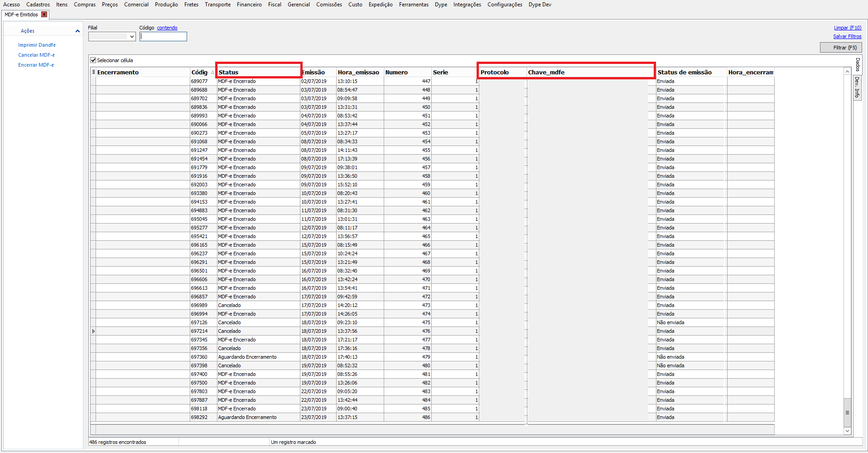Click Numero cell 466
This screenshot has height=453, width=868.
click(408, 245)
